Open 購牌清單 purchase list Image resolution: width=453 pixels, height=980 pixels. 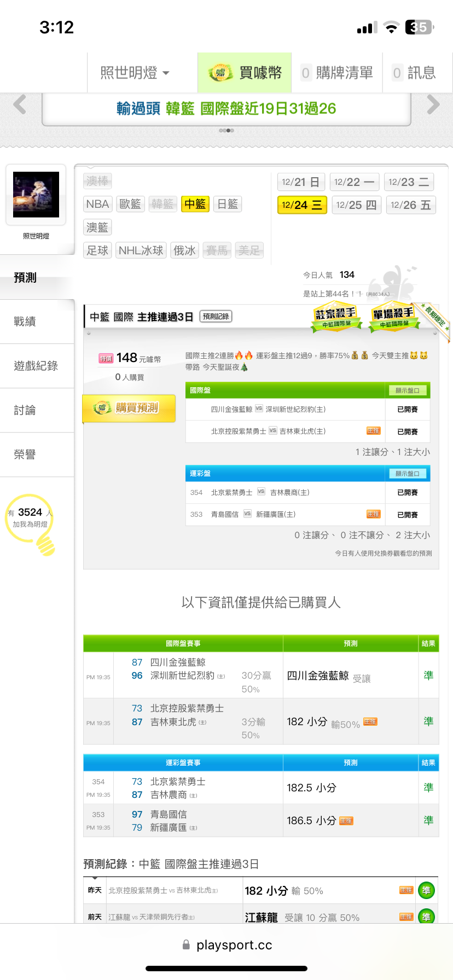[x=337, y=73]
